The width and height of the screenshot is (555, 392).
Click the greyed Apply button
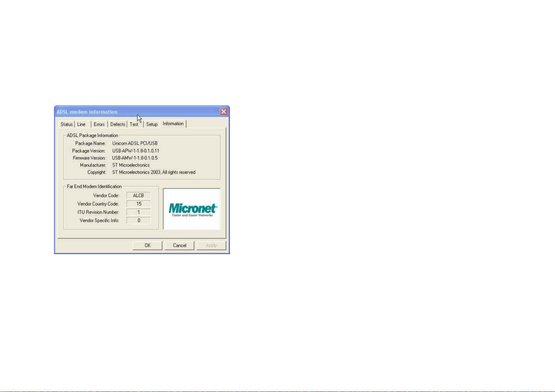(211, 246)
